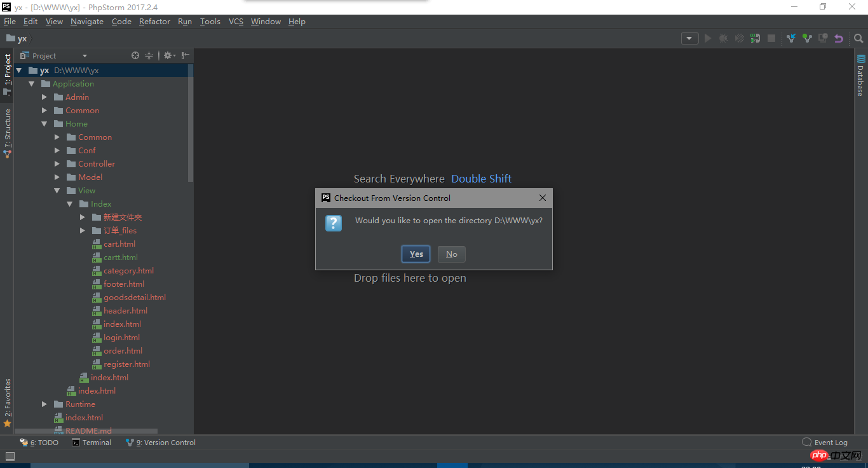
Task: Click the Show History clock icon
Action: click(823, 38)
